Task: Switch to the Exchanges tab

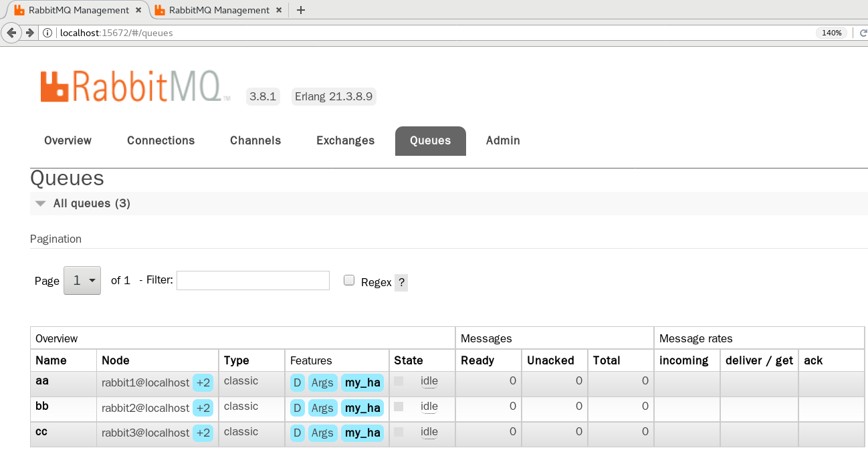Action: click(345, 140)
